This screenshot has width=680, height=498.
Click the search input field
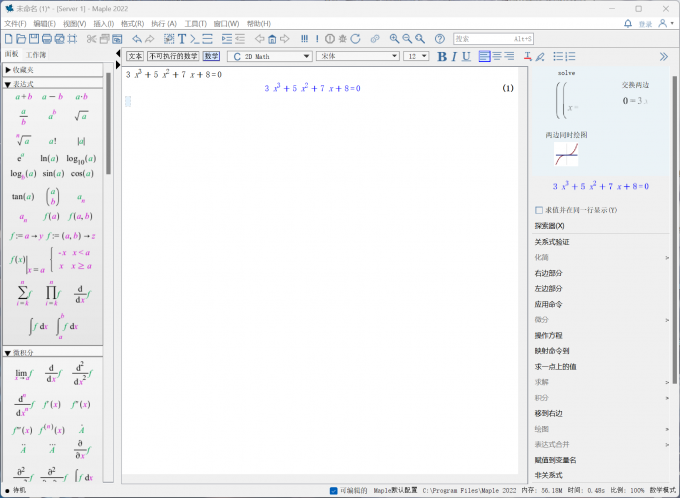coord(495,39)
